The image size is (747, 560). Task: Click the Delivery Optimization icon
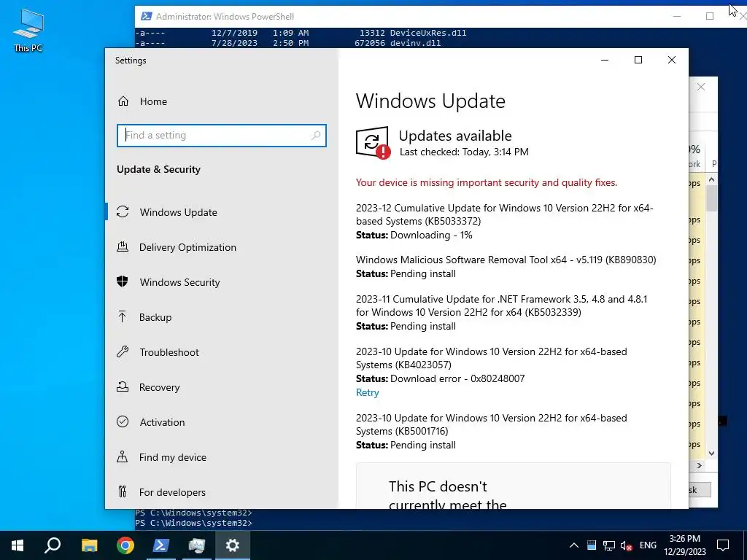123,246
